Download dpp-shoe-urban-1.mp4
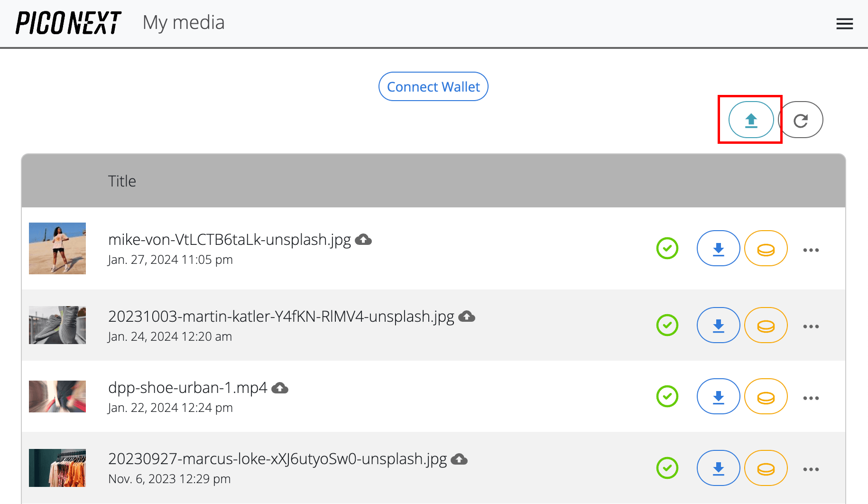Viewport: 868px width, 504px height. 718,396
